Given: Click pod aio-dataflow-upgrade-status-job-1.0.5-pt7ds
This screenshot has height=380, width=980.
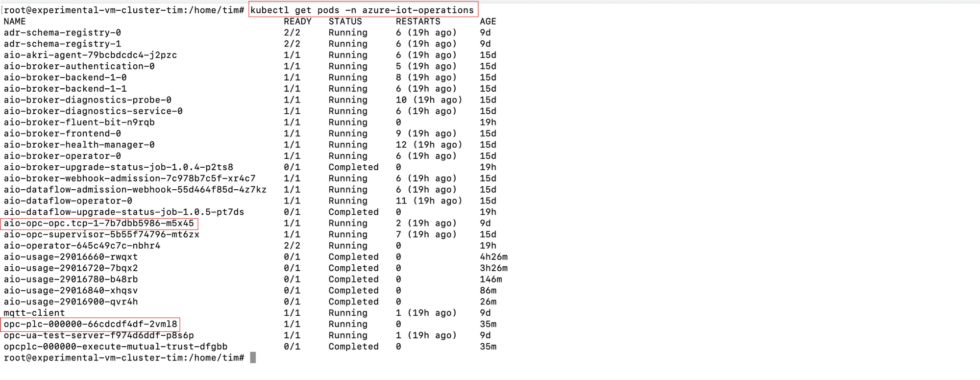Looking at the screenshot, I should (x=124, y=212).
